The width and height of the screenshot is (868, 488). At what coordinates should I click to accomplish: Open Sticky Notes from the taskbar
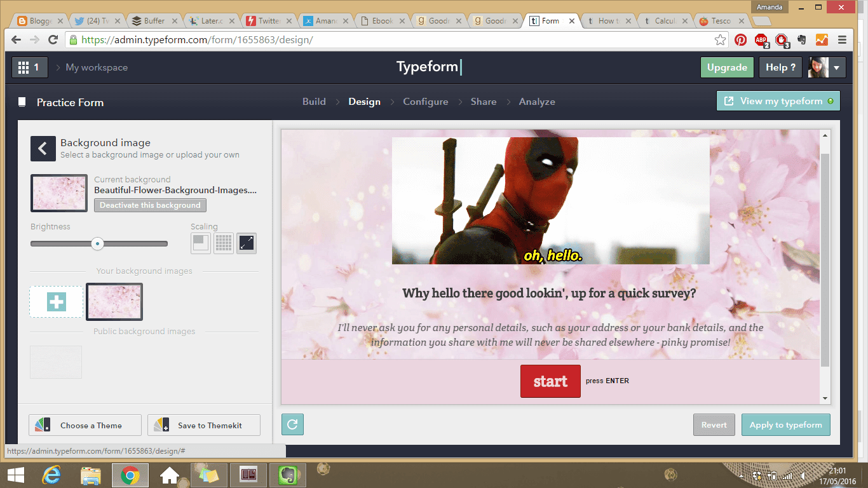coord(209,475)
